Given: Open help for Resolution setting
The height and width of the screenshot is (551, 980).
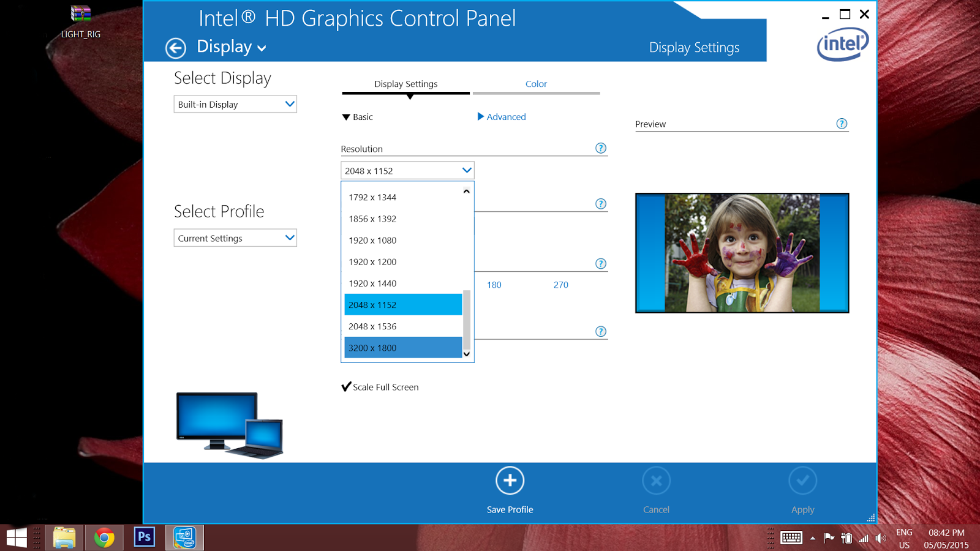Looking at the screenshot, I should pyautogui.click(x=601, y=148).
